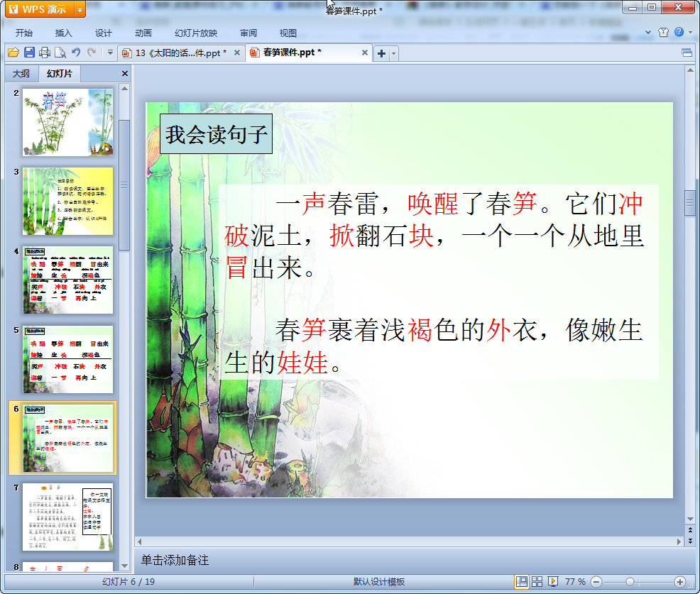700x594 pixels.
Task: Select slide 6 thumbnail
Action: [x=68, y=439]
